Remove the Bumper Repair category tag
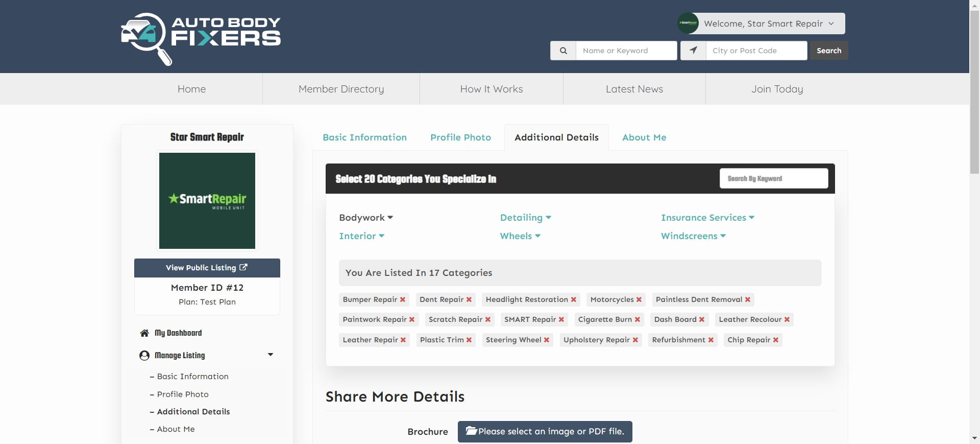 [403, 300]
